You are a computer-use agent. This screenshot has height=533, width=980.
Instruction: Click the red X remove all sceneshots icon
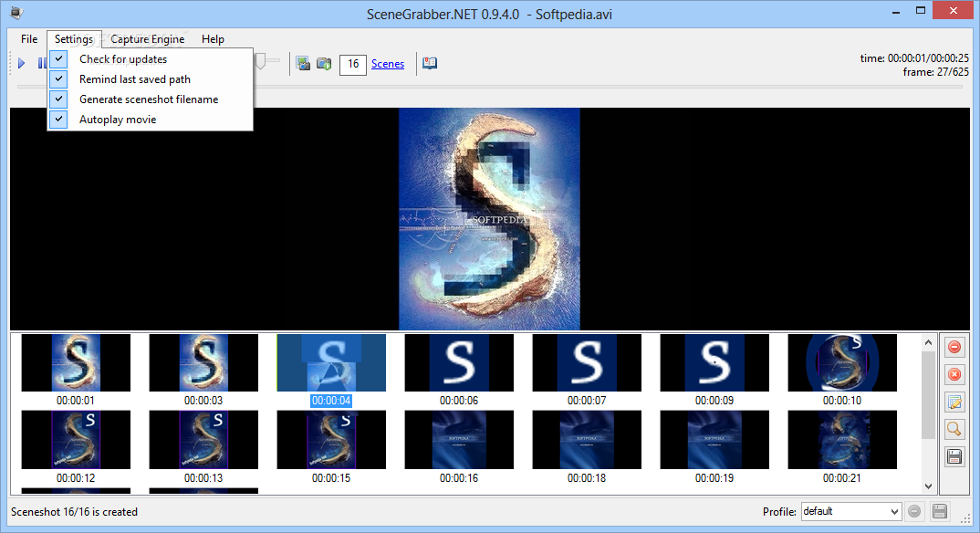(x=954, y=374)
